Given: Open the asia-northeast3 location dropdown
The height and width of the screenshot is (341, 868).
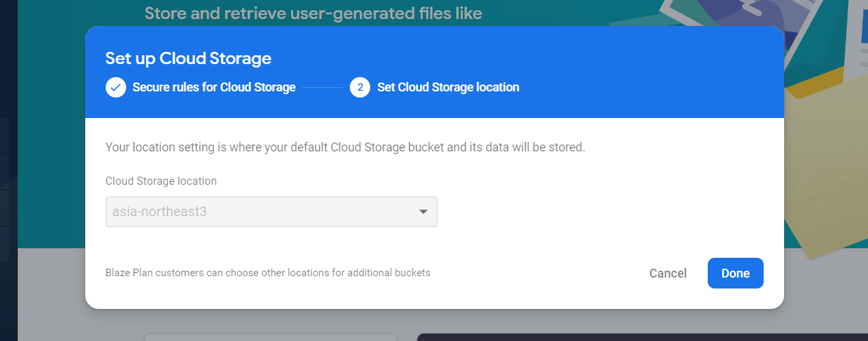Looking at the screenshot, I should [271, 212].
